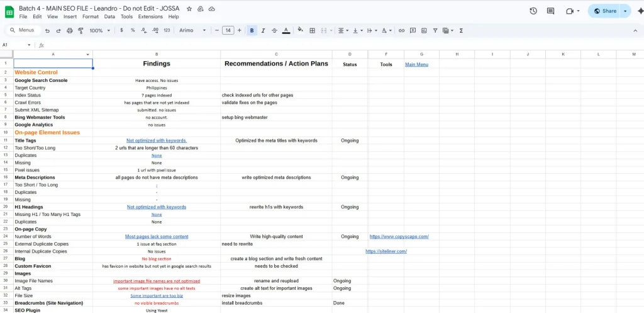
Task: Open Extensions menu
Action: (x=150, y=17)
